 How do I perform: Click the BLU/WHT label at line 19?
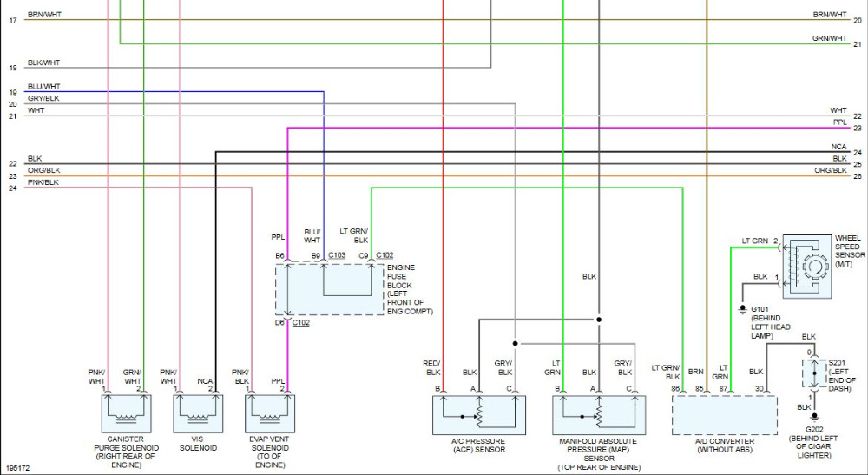(44, 86)
